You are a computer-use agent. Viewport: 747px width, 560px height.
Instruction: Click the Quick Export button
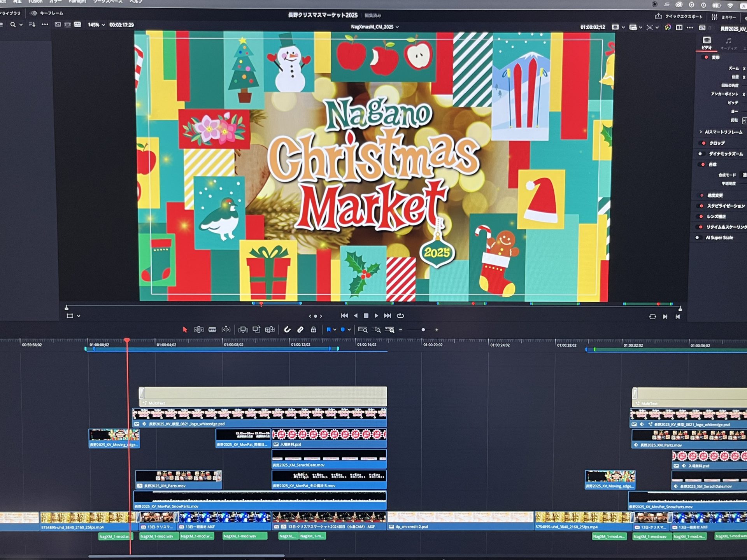coord(679,17)
